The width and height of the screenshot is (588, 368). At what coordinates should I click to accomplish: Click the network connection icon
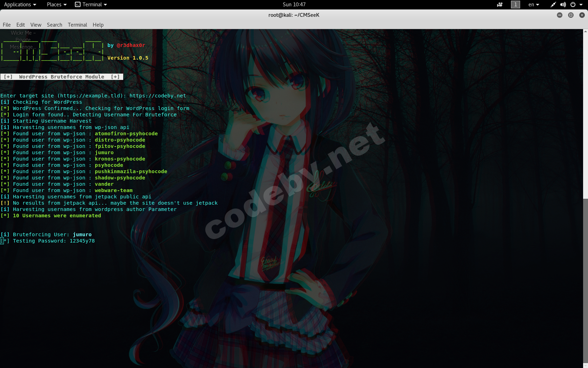coord(553,5)
